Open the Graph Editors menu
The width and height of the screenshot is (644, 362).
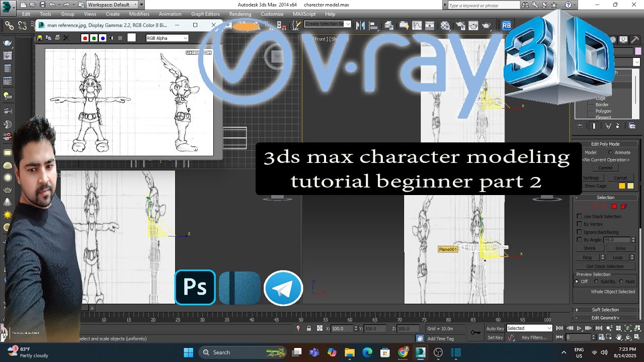coord(205,14)
